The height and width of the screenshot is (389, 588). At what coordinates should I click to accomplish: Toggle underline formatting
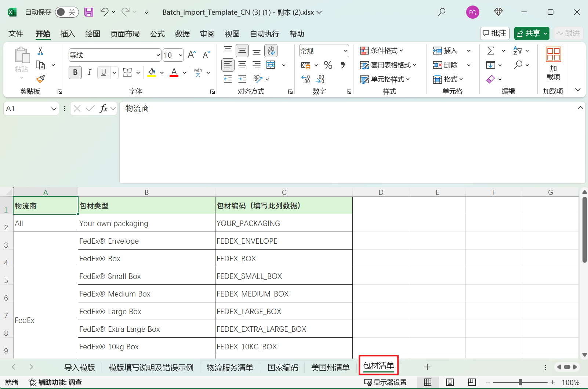click(104, 72)
